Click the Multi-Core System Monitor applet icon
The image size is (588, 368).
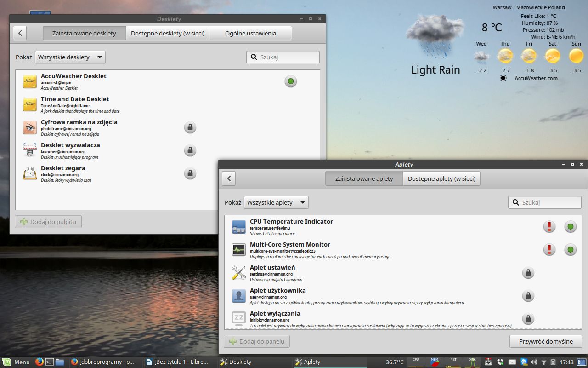(239, 250)
